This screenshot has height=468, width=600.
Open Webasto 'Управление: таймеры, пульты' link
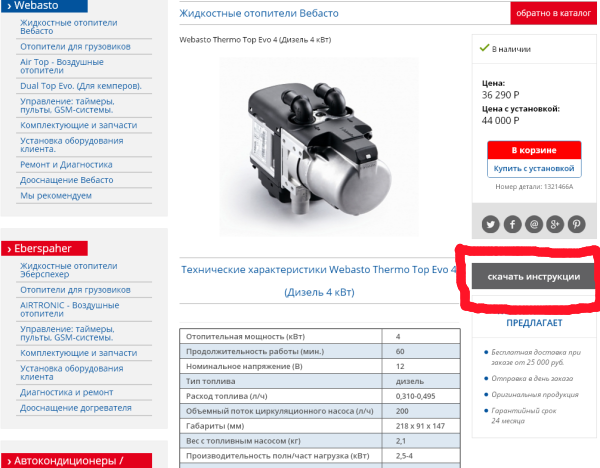pos(67,106)
